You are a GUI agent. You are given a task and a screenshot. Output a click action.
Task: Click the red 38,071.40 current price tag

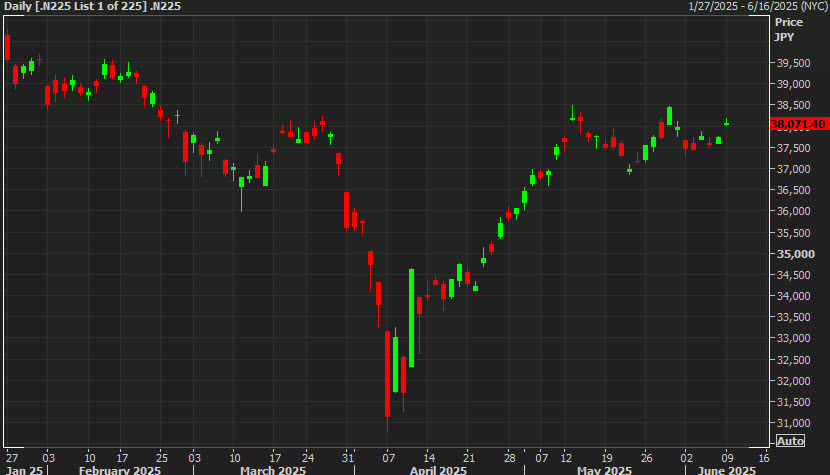coord(798,124)
